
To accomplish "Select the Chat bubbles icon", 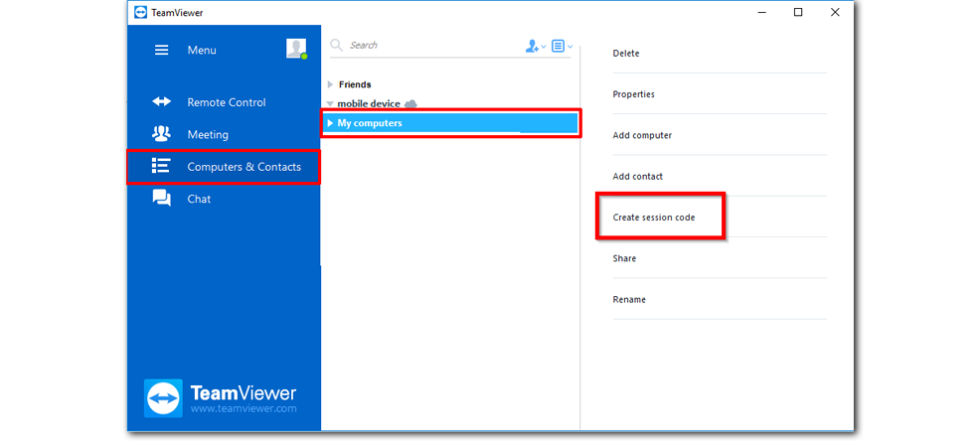I will 161,198.
